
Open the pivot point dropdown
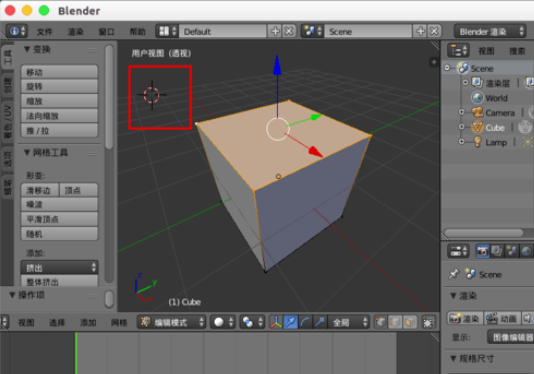(252, 322)
